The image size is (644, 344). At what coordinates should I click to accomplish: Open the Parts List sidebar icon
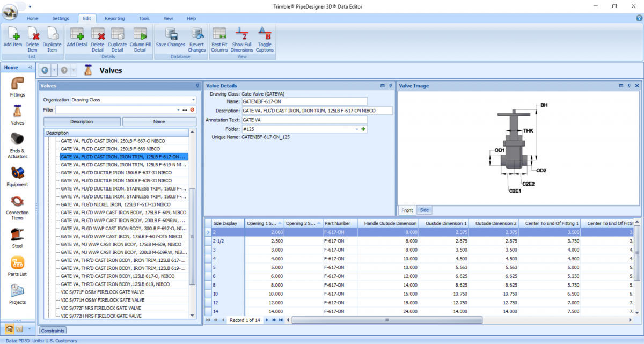coord(17,267)
